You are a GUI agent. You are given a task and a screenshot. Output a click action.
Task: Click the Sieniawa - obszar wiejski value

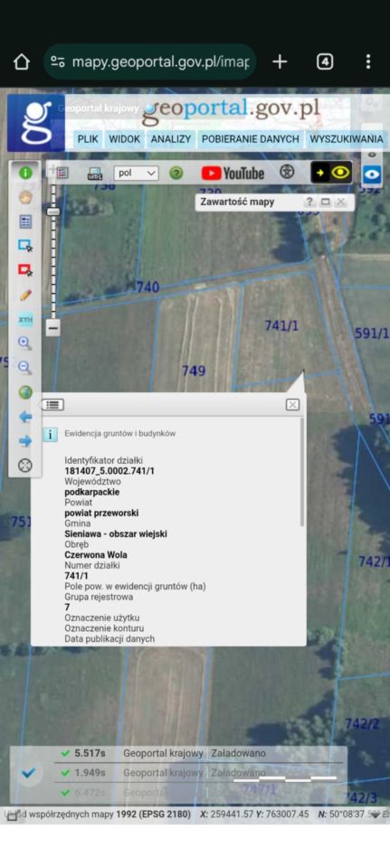point(116,533)
